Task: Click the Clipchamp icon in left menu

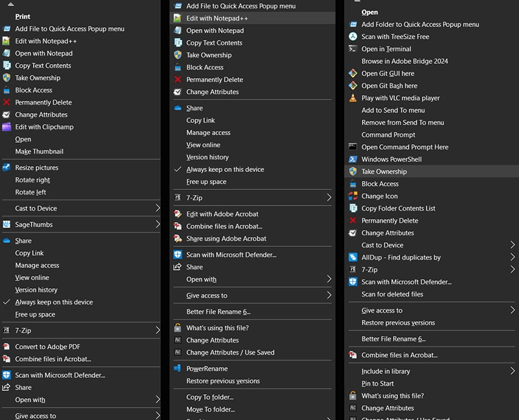Action: coord(6,127)
